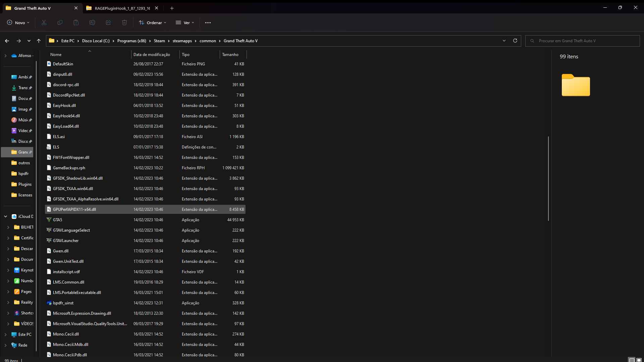Viewport: 644px width, 362px height.
Task: Open the GTA5 application file icon
Action: tap(49, 220)
